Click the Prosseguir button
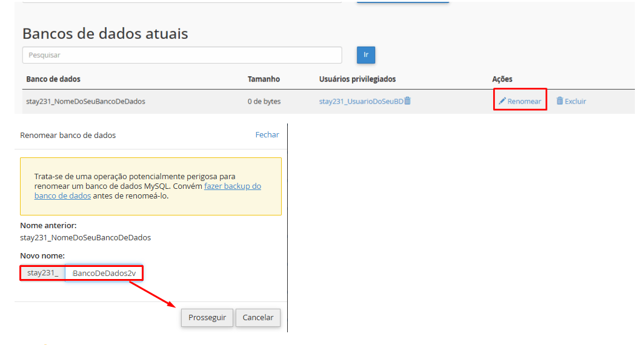The height and width of the screenshot is (345, 644). [207, 318]
